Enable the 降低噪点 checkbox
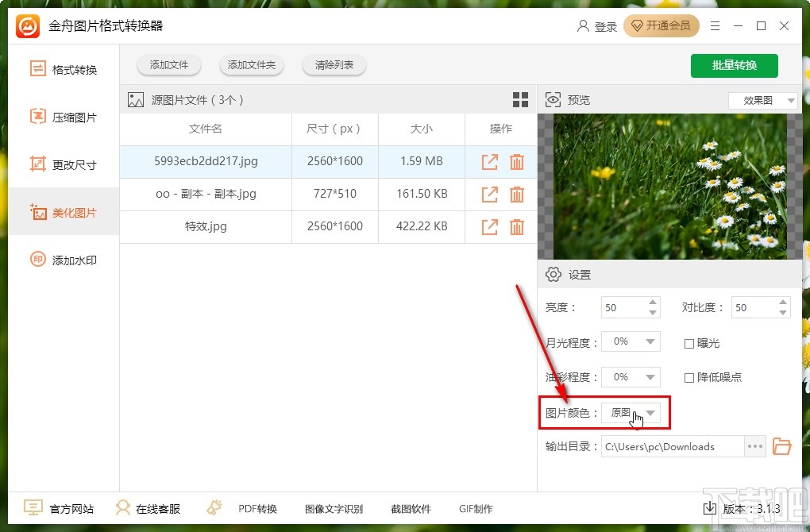The image size is (810, 532). point(688,378)
